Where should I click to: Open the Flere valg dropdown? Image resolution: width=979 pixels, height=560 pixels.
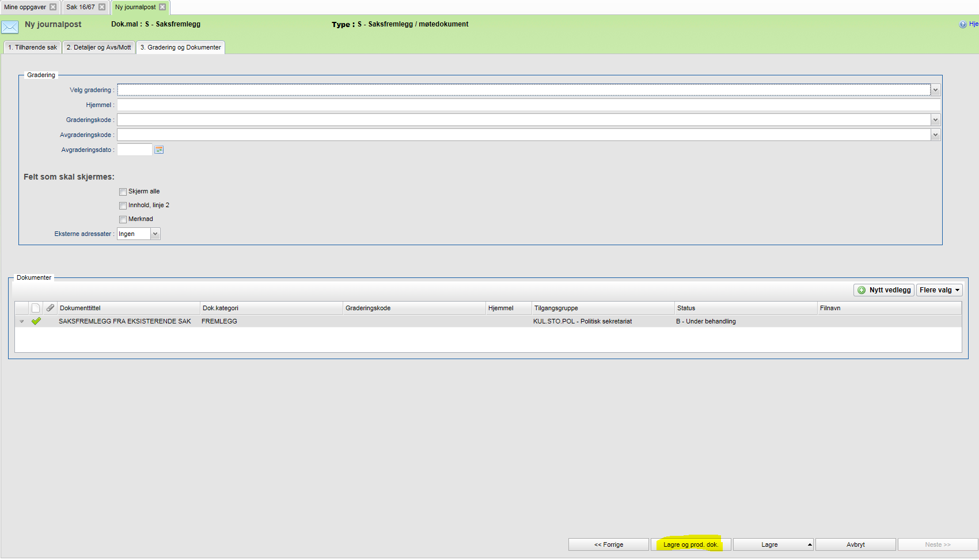(x=939, y=290)
